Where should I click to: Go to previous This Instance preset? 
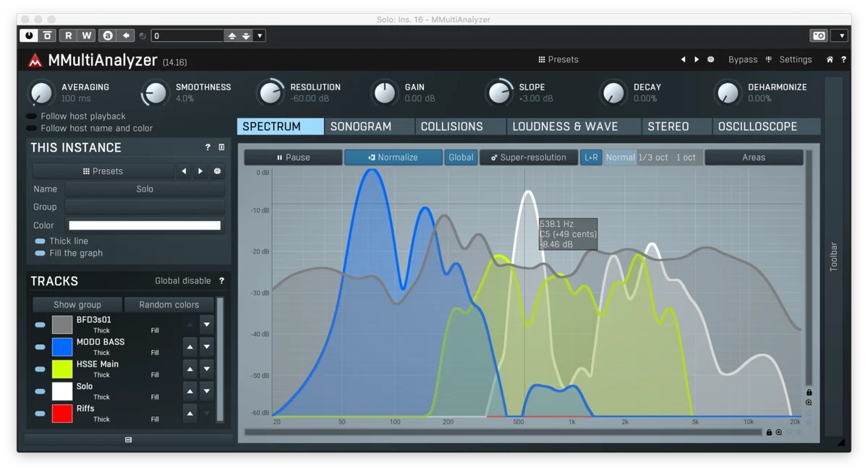184,171
